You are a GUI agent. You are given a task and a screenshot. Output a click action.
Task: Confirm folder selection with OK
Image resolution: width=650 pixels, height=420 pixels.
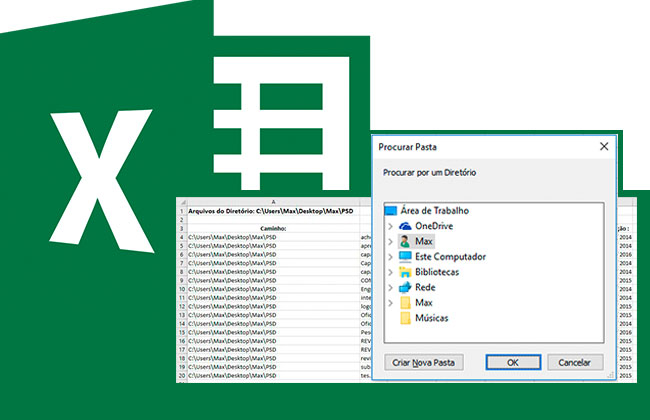tap(513, 362)
